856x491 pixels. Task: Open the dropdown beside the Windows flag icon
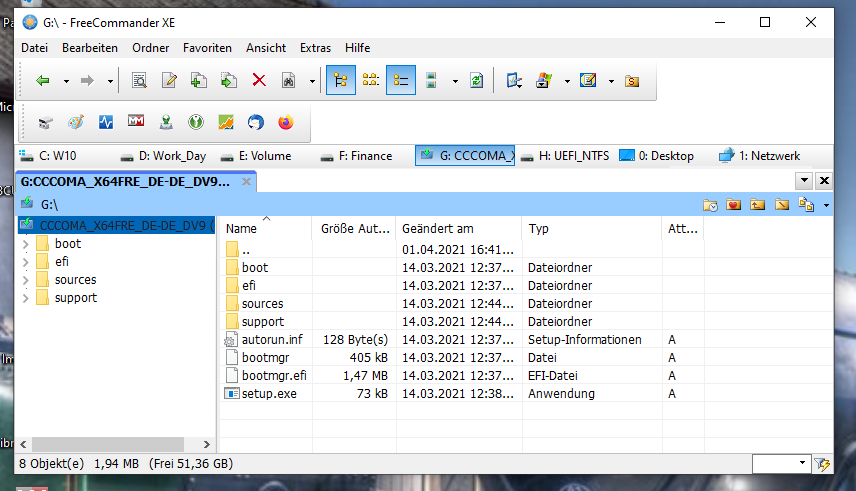567,81
